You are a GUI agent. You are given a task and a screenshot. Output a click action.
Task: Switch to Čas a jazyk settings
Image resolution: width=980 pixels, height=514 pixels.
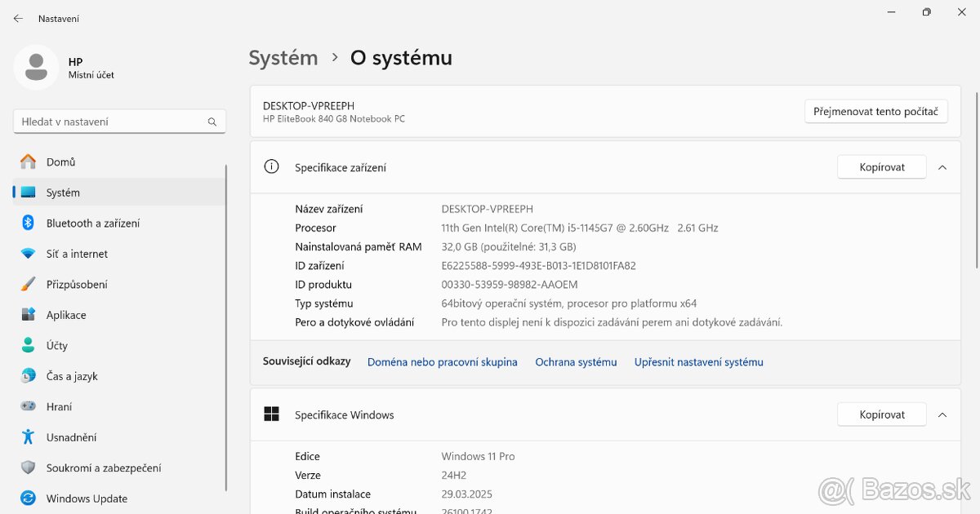coord(72,376)
